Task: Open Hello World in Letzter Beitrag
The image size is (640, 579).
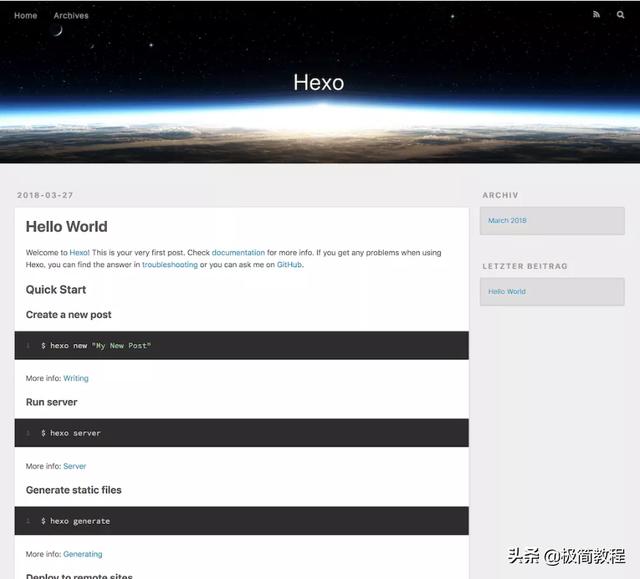Action: tap(507, 291)
